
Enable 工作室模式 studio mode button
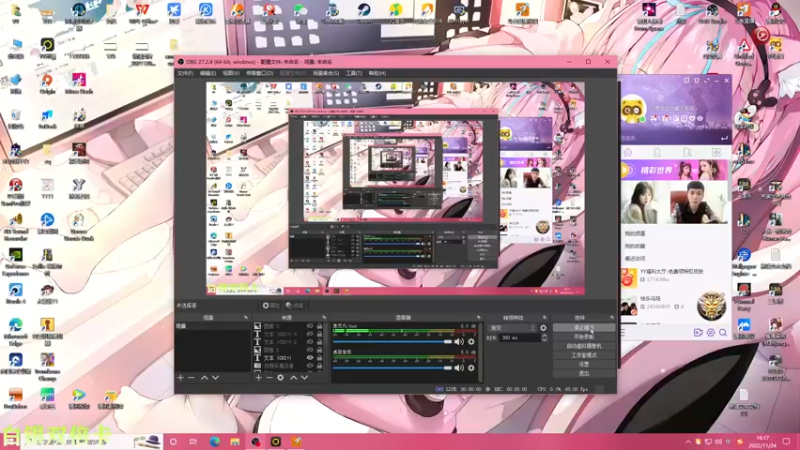pyautogui.click(x=584, y=355)
